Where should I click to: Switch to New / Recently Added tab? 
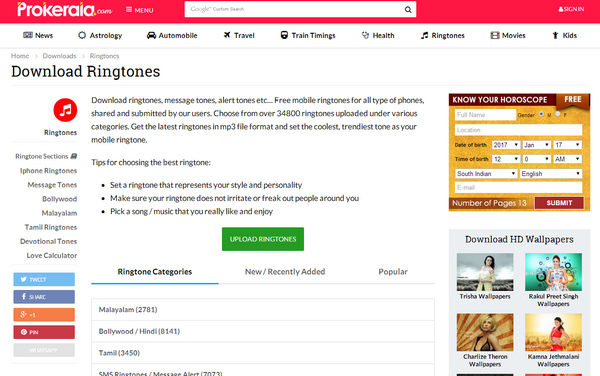[x=285, y=272]
